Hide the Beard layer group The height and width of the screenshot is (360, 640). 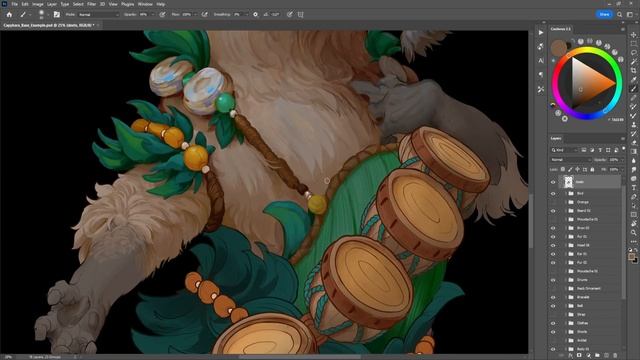[553, 211]
